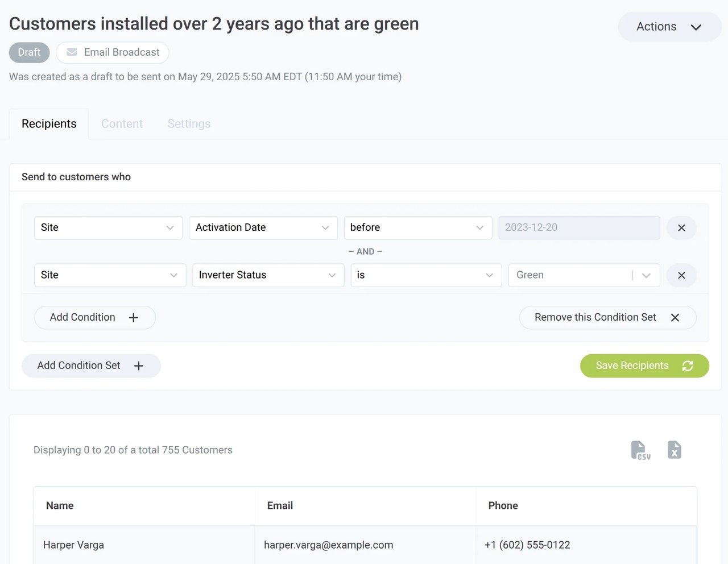Click the Email Broadcast badge

[112, 52]
